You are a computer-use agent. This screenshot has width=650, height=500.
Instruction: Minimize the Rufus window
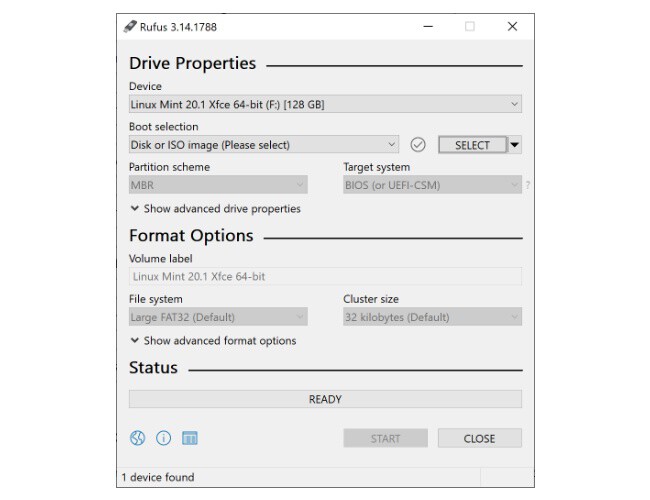428,27
